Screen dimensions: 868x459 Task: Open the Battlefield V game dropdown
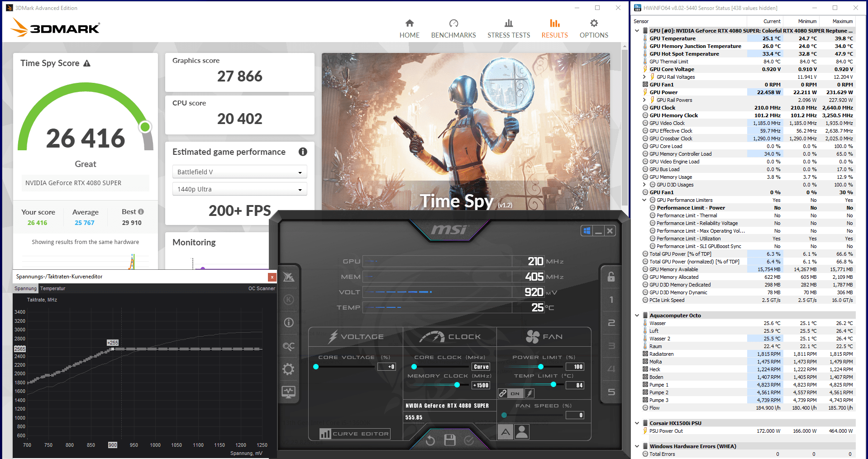click(x=240, y=172)
